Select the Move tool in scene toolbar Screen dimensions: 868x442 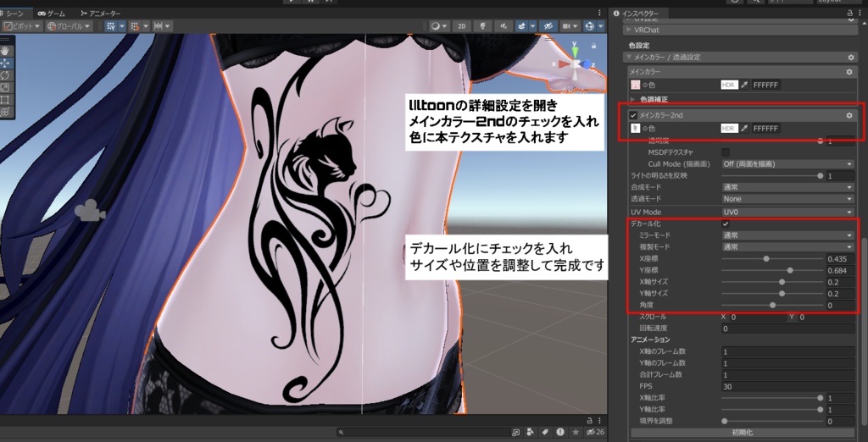[x=6, y=64]
